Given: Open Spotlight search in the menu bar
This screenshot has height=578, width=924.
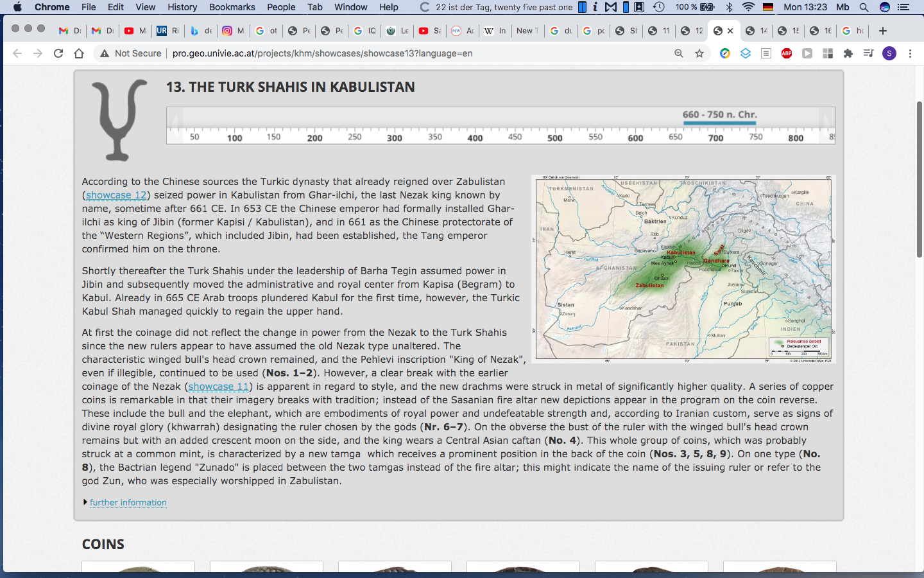Looking at the screenshot, I should click(864, 7).
